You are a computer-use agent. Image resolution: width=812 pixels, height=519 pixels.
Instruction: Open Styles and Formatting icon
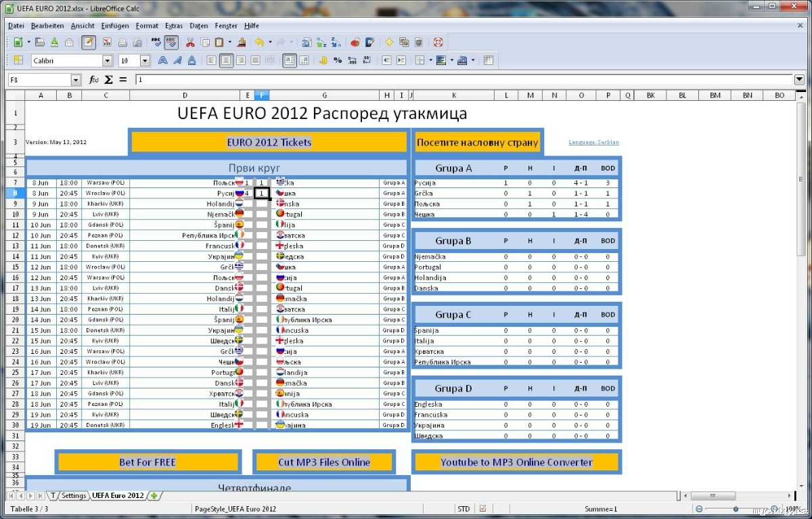pos(18,60)
